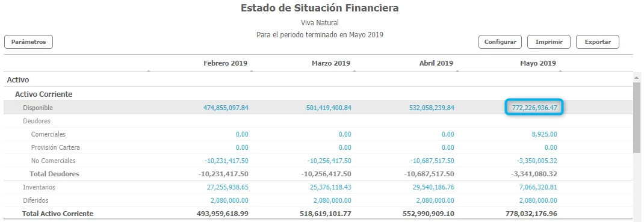Open Disponible amount for Marzo 2019
Screen dimensions: 644x222
(x=329, y=108)
